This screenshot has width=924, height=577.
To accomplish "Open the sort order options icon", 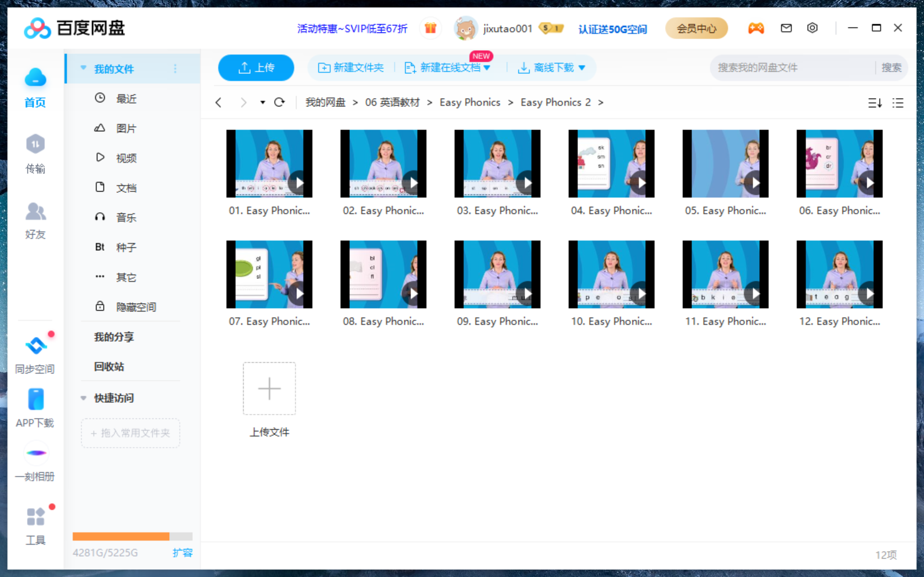I will click(874, 103).
